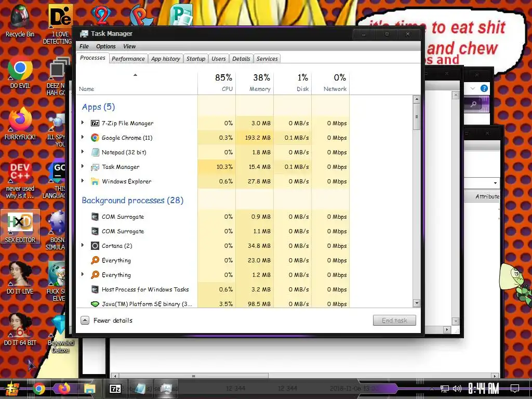532x399 pixels.
Task: Select the 7-Zip File Manager process icon
Action: pyautogui.click(x=95, y=123)
